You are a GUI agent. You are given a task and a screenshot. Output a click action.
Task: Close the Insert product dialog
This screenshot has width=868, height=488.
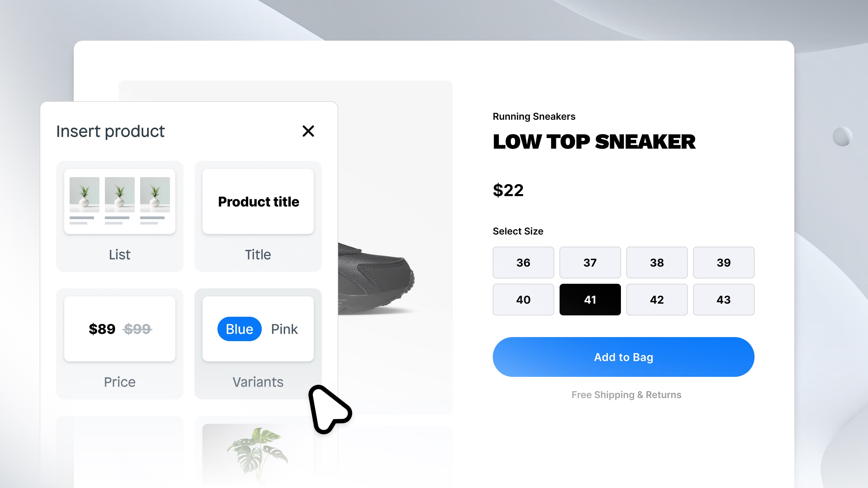click(308, 131)
